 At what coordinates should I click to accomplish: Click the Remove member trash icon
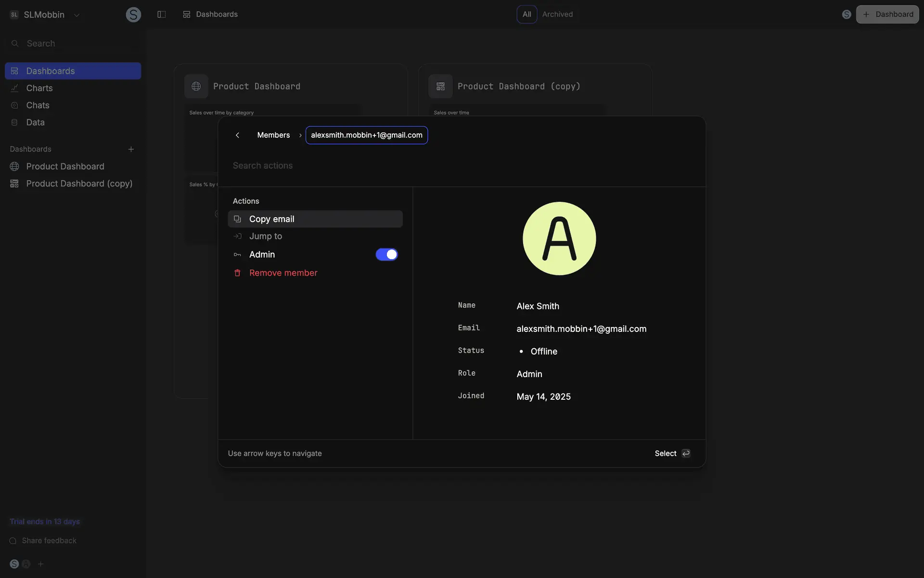click(x=237, y=273)
